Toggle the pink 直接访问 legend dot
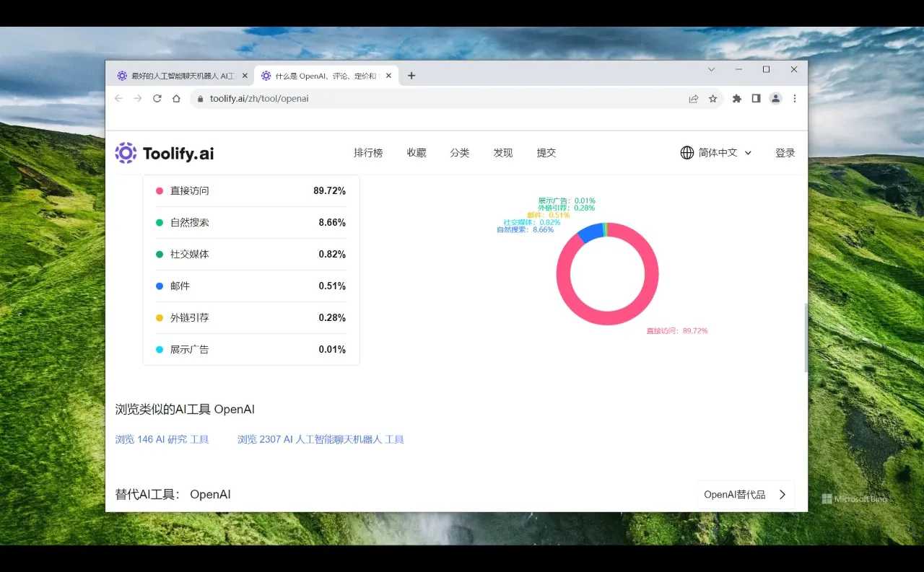The width and height of the screenshot is (924, 572). (x=160, y=190)
